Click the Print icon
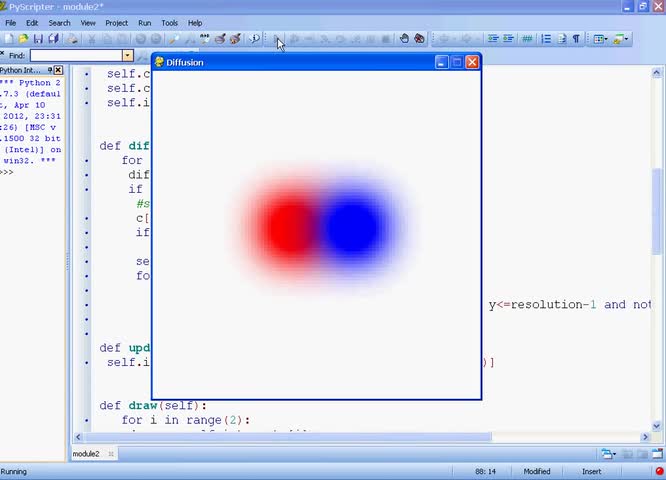Image resolution: width=666 pixels, height=480 pixels. tap(73, 39)
